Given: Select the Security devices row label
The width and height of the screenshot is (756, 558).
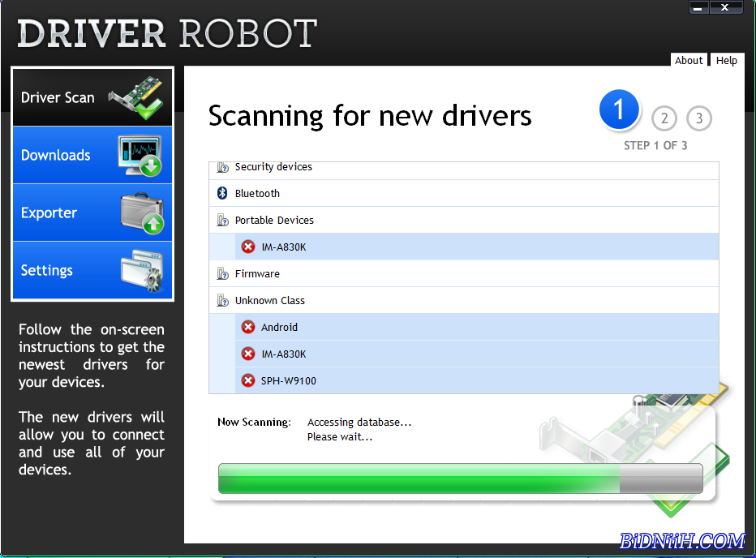Looking at the screenshot, I should coord(273,167).
